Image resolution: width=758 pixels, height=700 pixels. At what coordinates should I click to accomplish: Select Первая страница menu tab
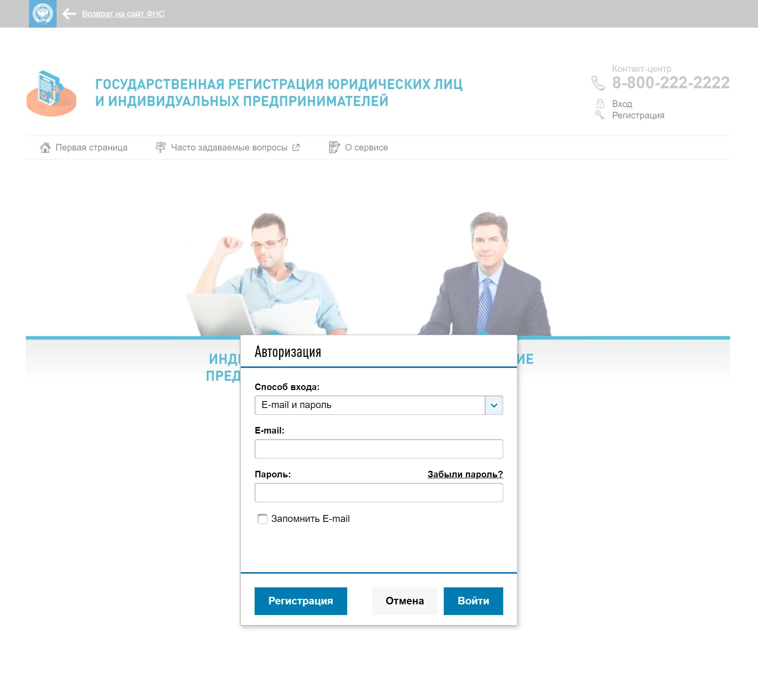(x=85, y=147)
